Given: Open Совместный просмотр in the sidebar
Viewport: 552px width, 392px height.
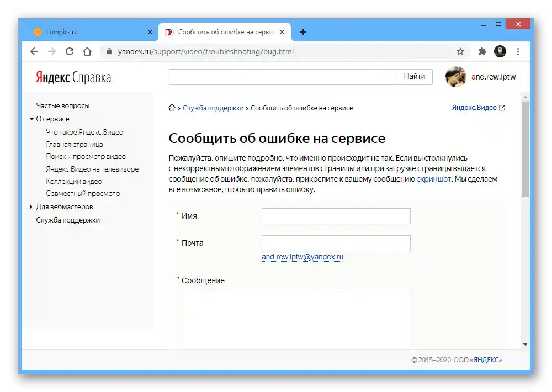Looking at the screenshot, I should point(83,194).
